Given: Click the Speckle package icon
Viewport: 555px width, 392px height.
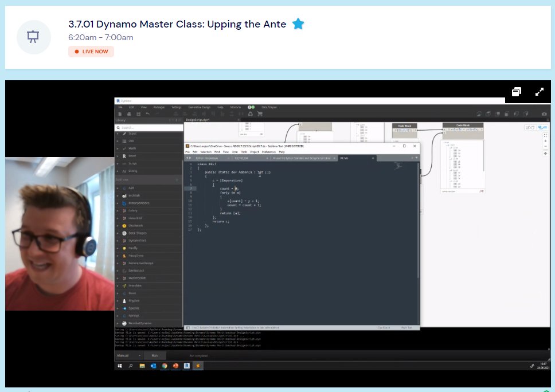Looking at the screenshot, I should pos(124,308).
